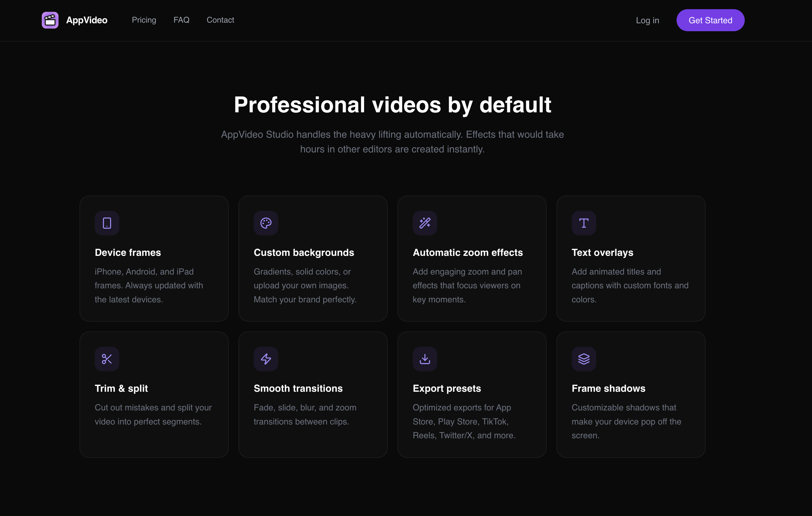Select the Custom backgrounds palette icon
Image resolution: width=812 pixels, height=516 pixels.
tap(266, 223)
